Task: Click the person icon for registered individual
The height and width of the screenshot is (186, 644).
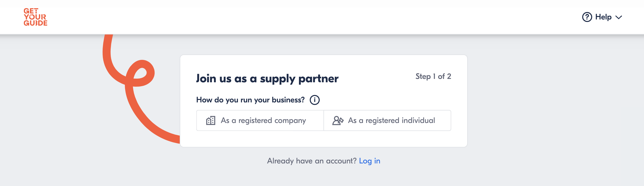Action: click(x=337, y=120)
